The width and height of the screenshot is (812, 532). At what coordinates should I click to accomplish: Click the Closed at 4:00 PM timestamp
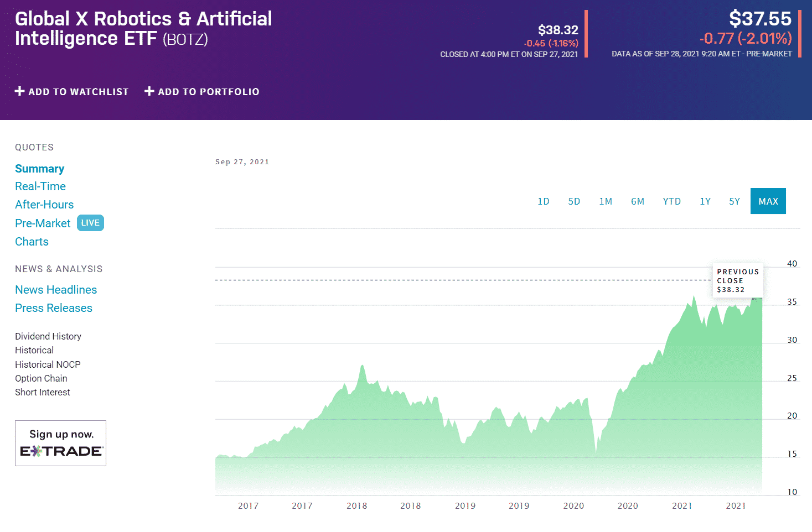(x=509, y=55)
